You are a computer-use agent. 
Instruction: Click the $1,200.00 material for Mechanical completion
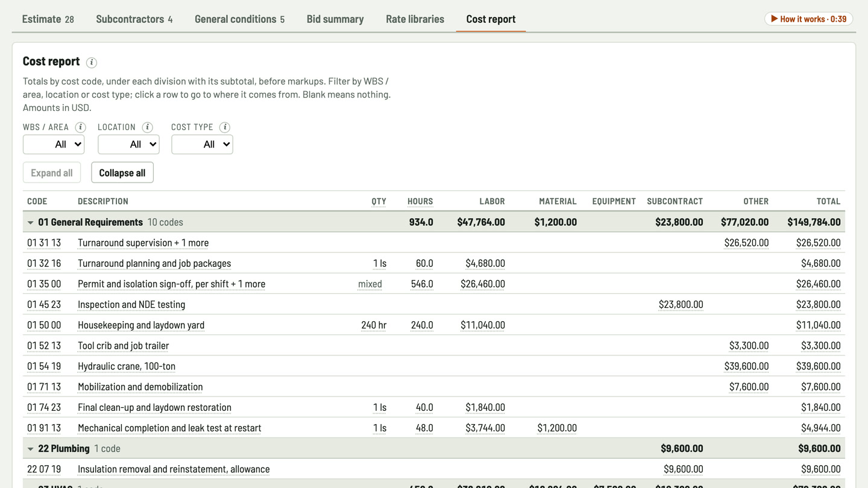557,428
